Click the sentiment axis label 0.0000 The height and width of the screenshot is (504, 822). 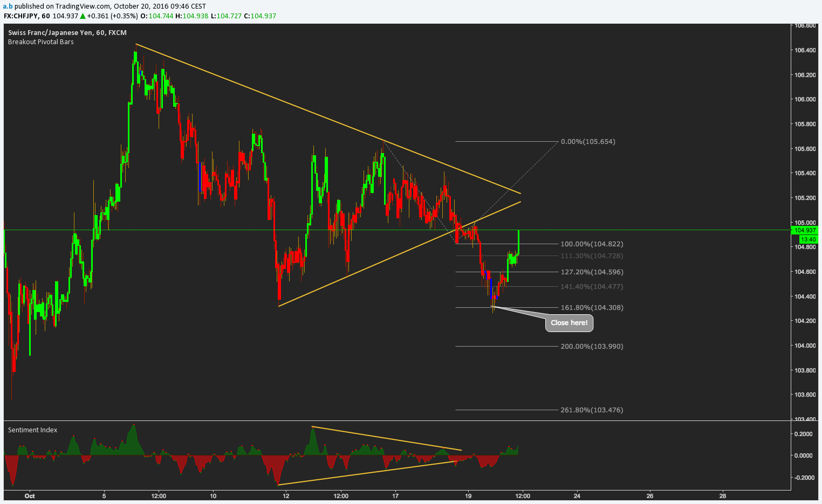pyautogui.click(x=804, y=455)
